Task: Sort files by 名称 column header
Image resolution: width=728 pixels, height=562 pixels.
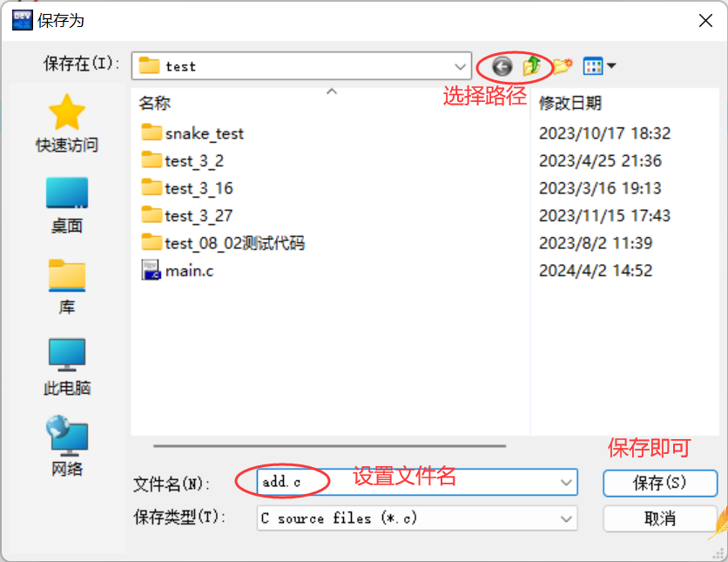Action: tap(155, 103)
